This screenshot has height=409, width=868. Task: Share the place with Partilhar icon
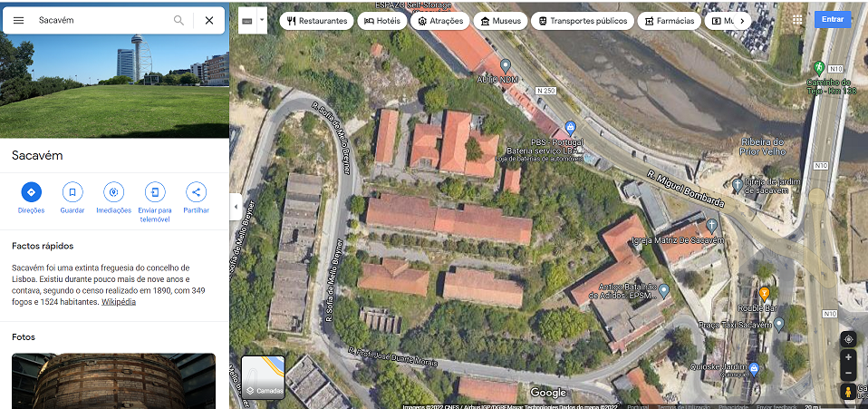(x=196, y=192)
